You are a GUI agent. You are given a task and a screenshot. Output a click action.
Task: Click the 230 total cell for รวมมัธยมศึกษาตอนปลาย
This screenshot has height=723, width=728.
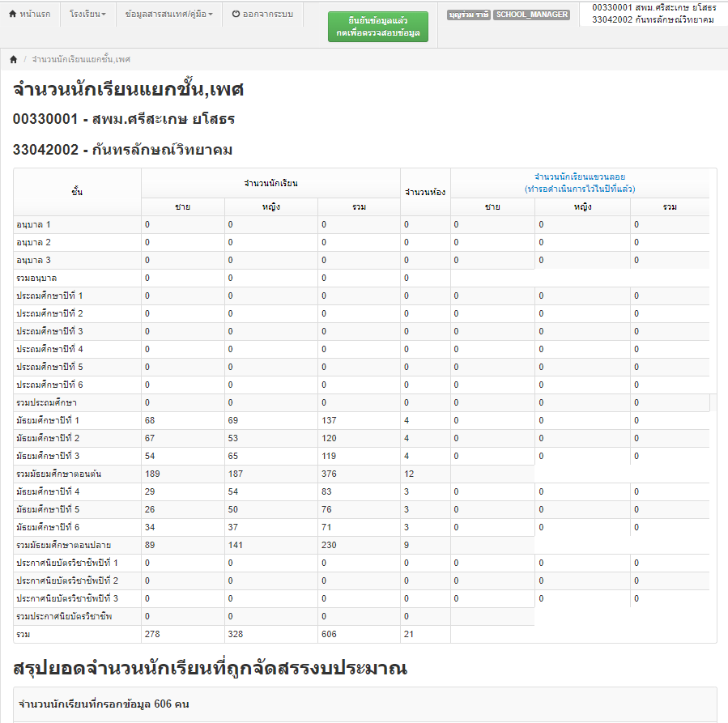pos(330,545)
